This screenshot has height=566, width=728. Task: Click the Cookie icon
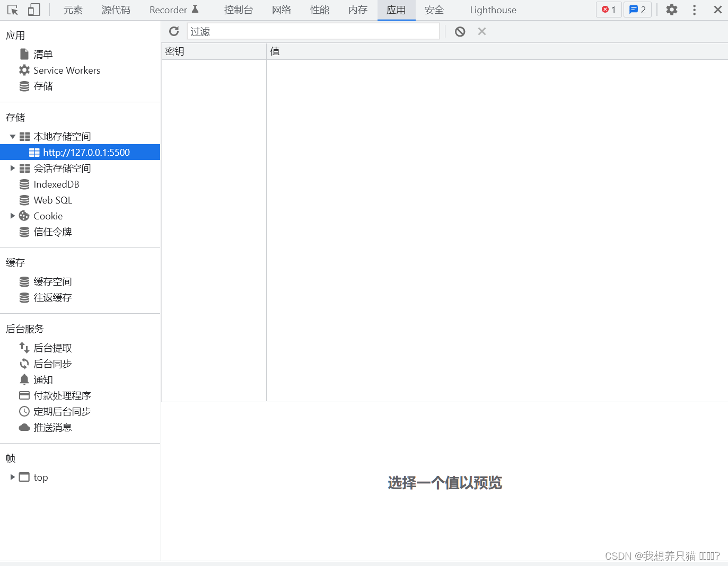(24, 216)
